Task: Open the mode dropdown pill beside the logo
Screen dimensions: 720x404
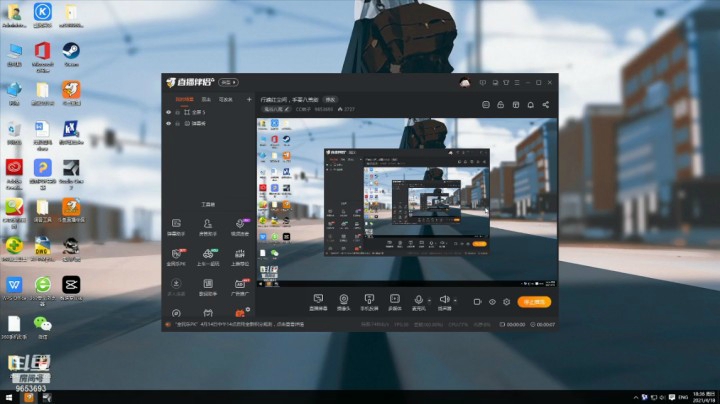Action: [228, 83]
